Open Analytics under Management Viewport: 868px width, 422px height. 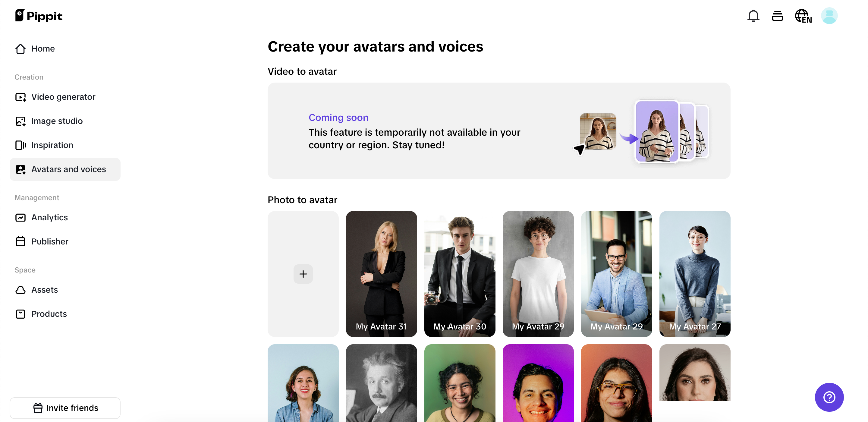tap(65, 217)
